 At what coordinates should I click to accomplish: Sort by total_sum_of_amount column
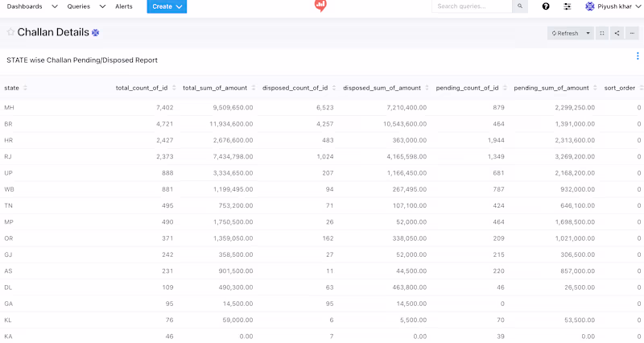[254, 88]
